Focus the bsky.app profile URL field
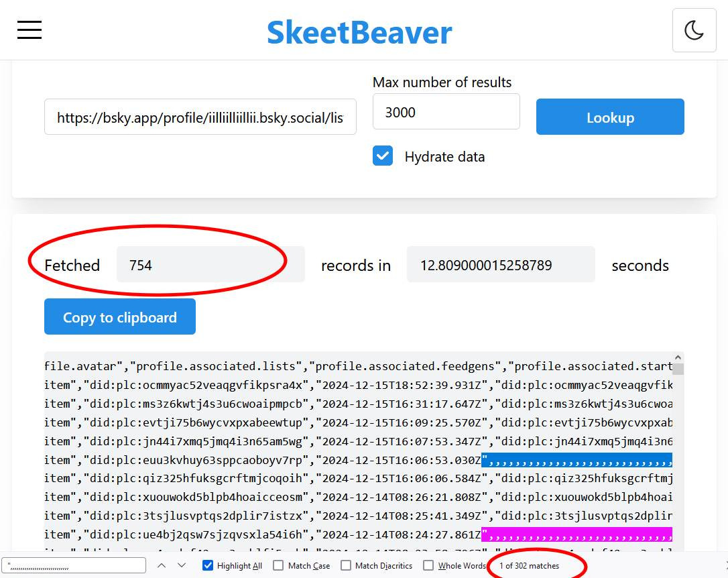 click(x=200, y=117)
